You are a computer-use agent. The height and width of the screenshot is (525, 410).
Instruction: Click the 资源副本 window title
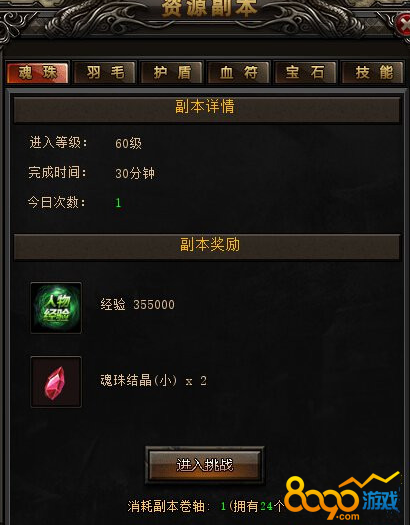210,8
